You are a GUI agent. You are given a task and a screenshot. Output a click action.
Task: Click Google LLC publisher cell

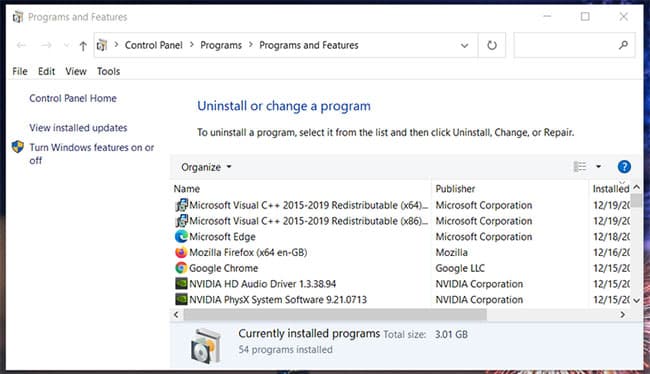click(460, 268)
